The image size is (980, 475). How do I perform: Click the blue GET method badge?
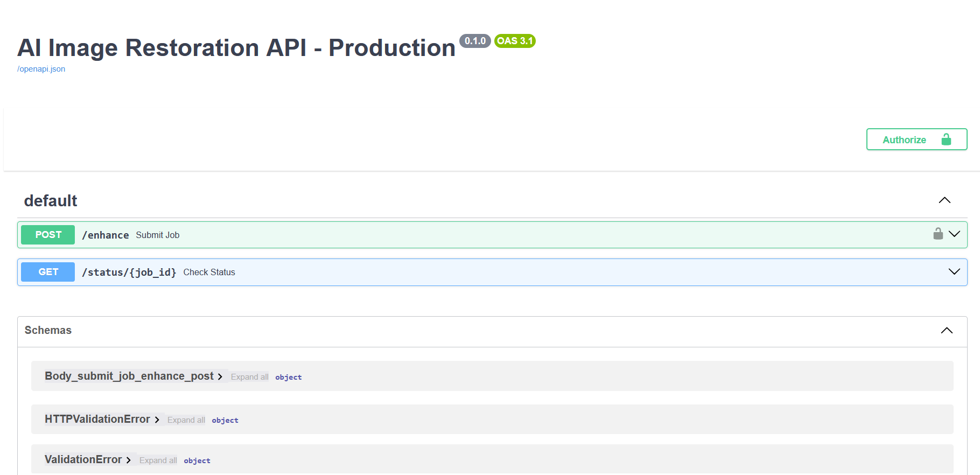[48, 272]
